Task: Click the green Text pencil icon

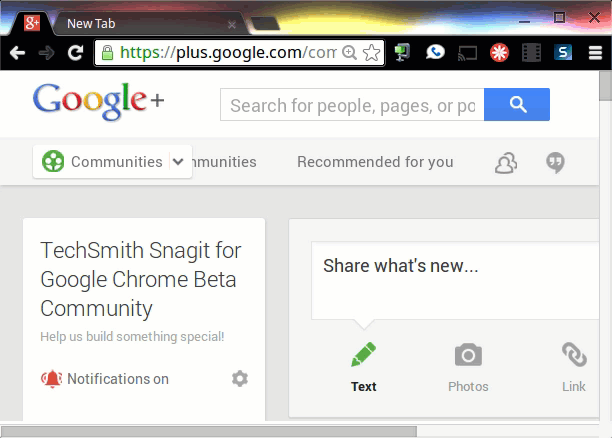Action: [x=363, y=355]
